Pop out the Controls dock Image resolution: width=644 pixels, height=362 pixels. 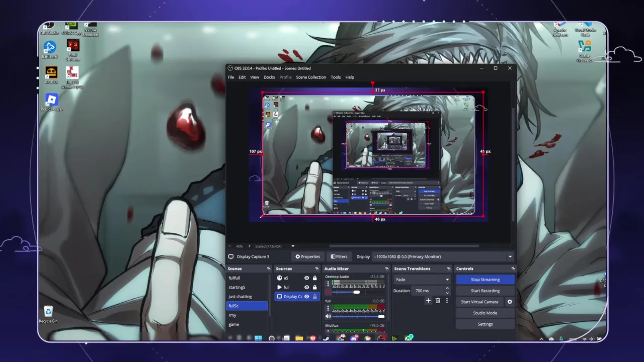[513, 268]
